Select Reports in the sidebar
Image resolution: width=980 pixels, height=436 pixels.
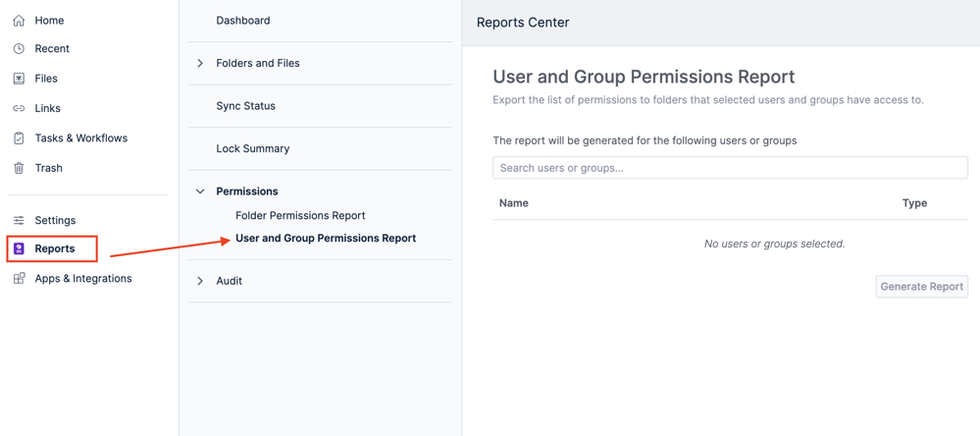54,249
